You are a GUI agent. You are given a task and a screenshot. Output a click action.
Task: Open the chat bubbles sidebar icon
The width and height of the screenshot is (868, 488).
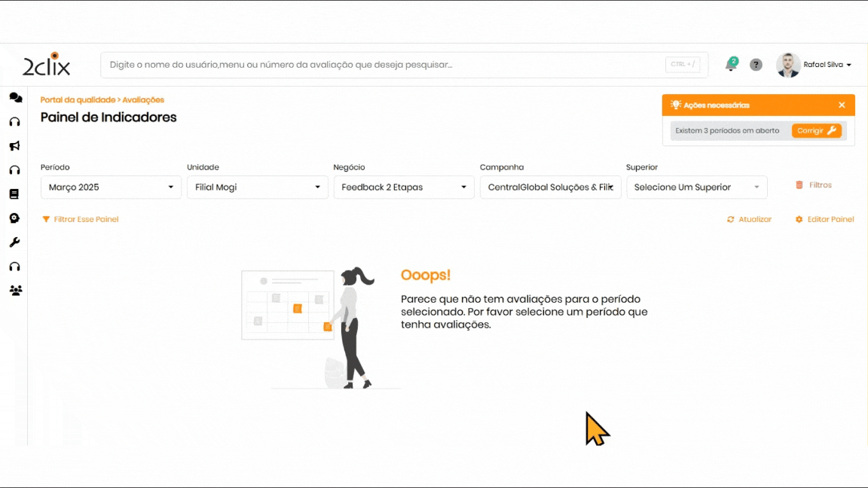(15, 98)
